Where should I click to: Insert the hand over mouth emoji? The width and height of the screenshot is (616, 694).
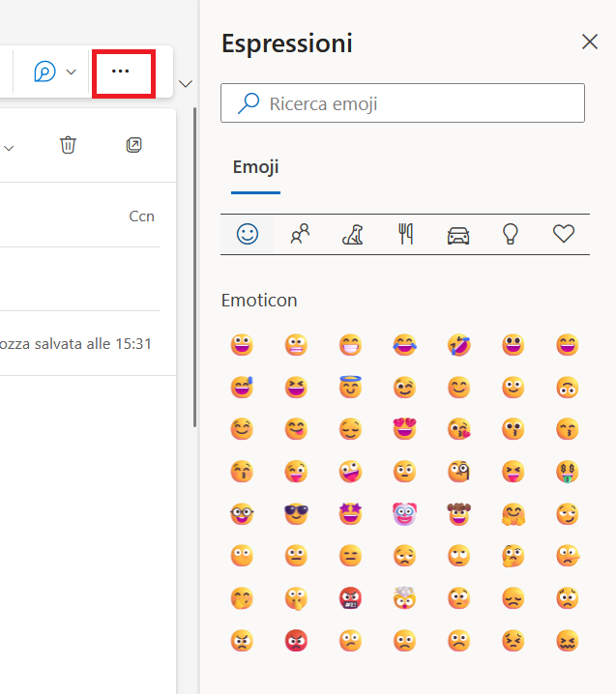[x=242, y=598]
